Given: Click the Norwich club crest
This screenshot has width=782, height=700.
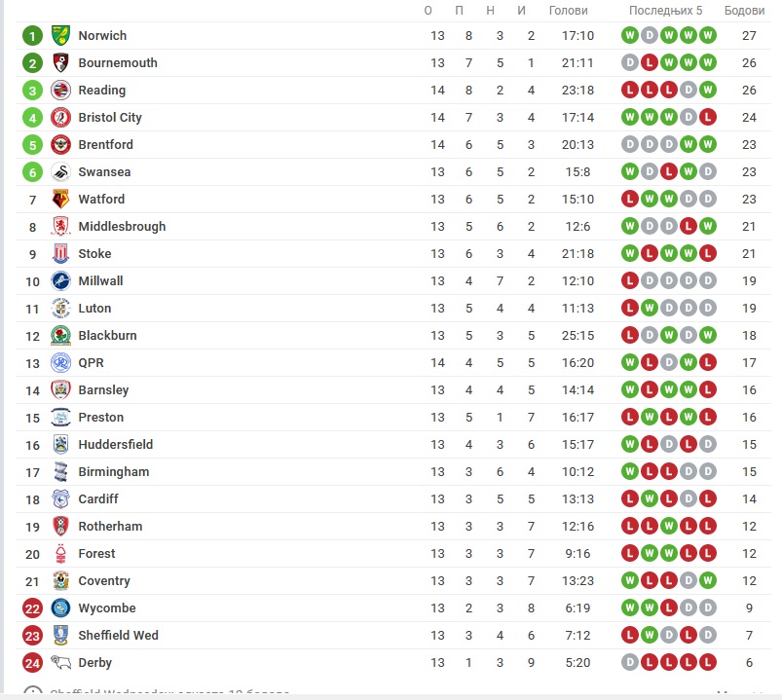Looking at the screenshot, I should point(60,35).
